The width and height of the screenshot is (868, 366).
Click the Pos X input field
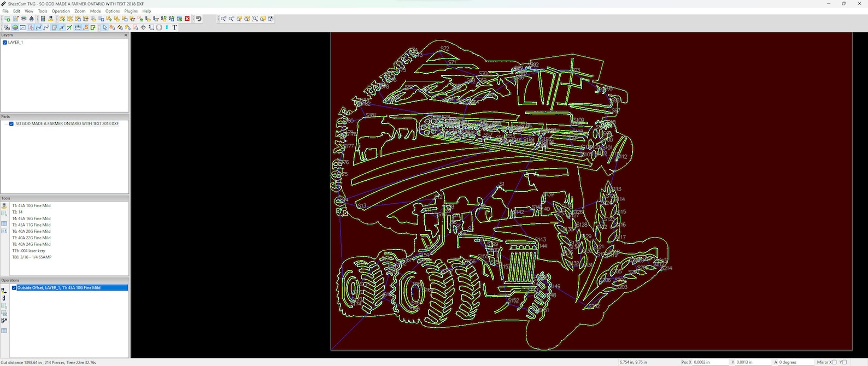[711, 362]
